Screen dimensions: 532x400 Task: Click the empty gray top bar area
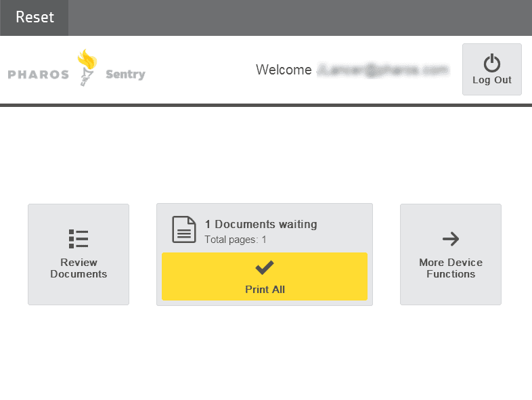tap(300, 18)
